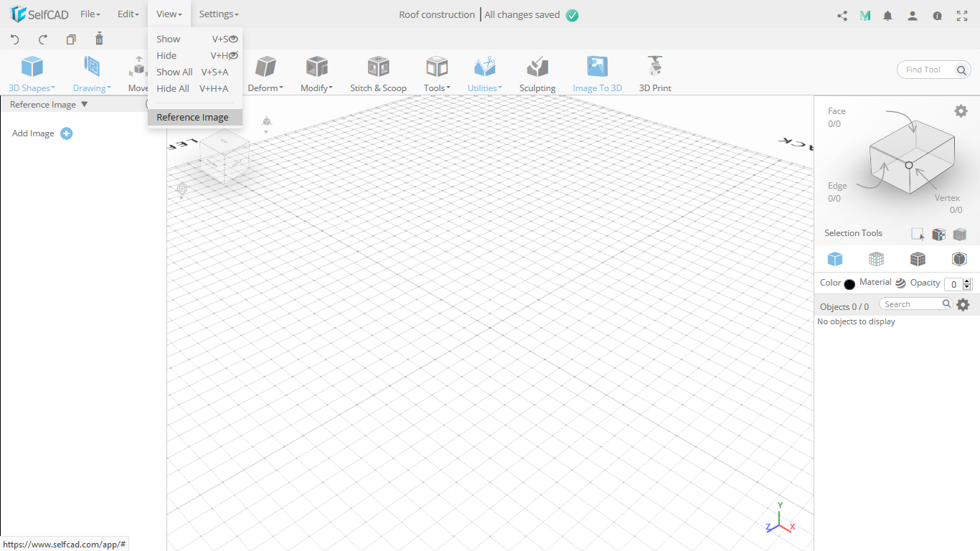This screenshot has height=551, width=980.
Task: Enable marquee selection tool
Action: [x=918, y=234]
